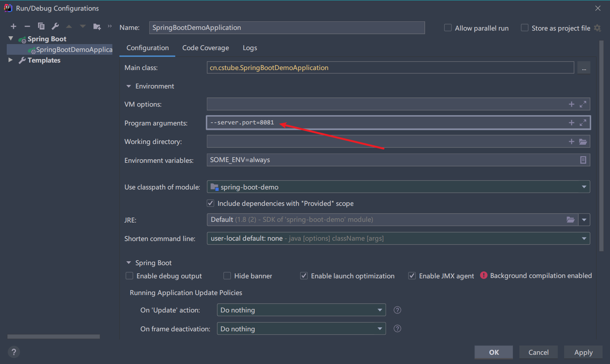The height and width of the screenshot is (364, 610).
Task: Click vertical scrollbar of settings panel
Action: [x=601, y=146]
